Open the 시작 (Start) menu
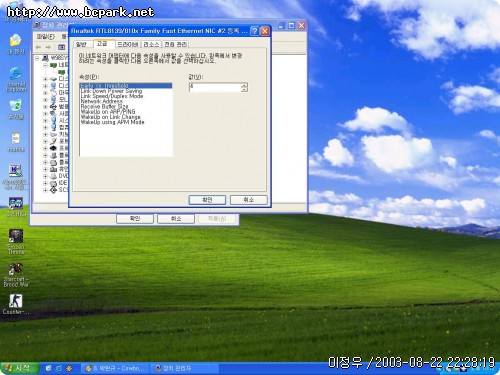500x375 pixels. pos(19,368)
